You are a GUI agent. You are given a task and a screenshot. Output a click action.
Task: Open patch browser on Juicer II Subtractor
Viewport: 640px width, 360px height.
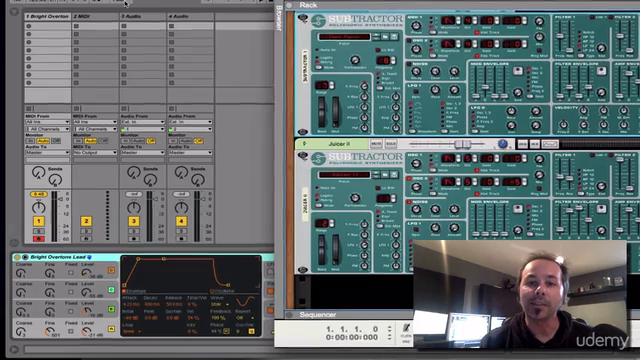[385, 175]
